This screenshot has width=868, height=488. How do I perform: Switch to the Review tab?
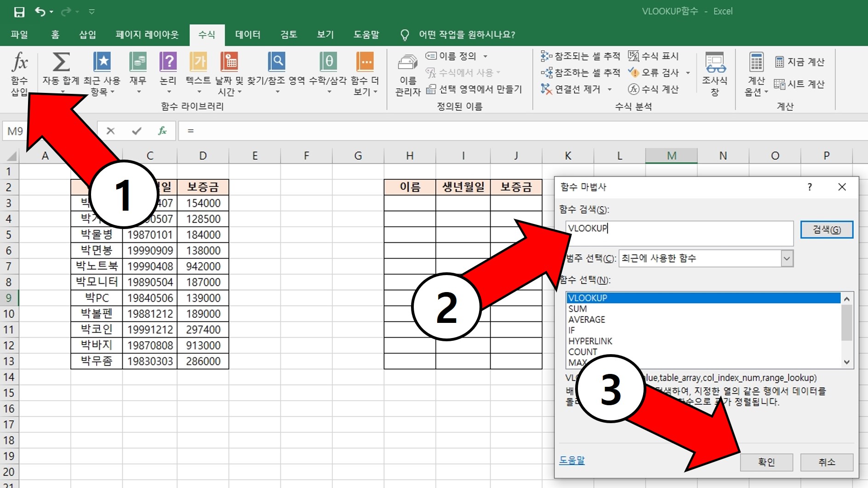tap(289, 34)
